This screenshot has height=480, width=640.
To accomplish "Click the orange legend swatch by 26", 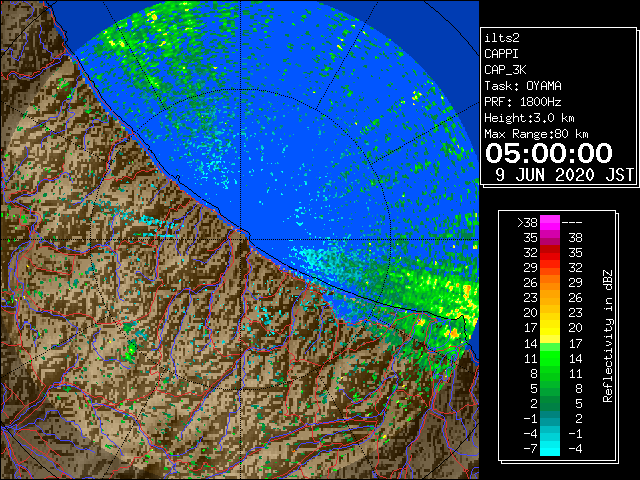I will (550, 283).
